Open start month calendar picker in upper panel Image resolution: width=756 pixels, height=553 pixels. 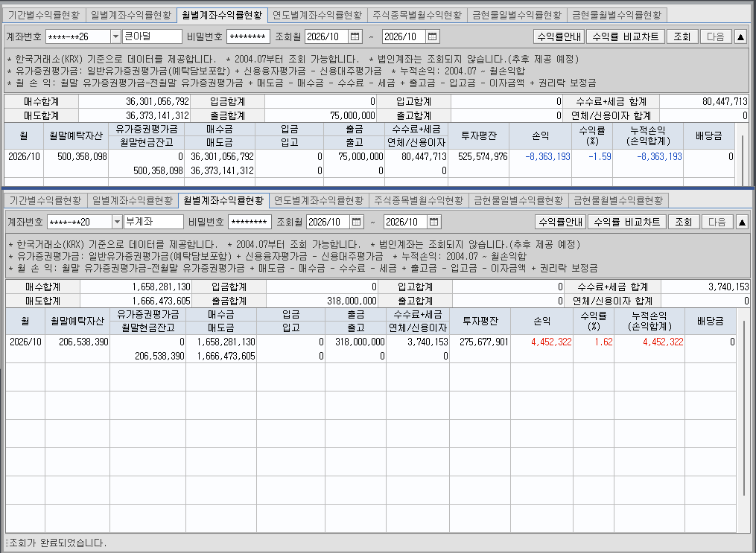pos(355,36)
